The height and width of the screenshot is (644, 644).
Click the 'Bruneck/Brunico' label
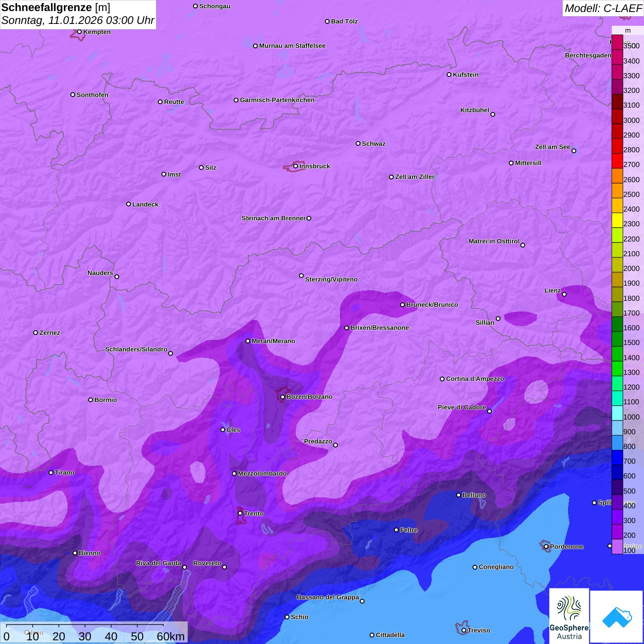(x=432, y=305)
